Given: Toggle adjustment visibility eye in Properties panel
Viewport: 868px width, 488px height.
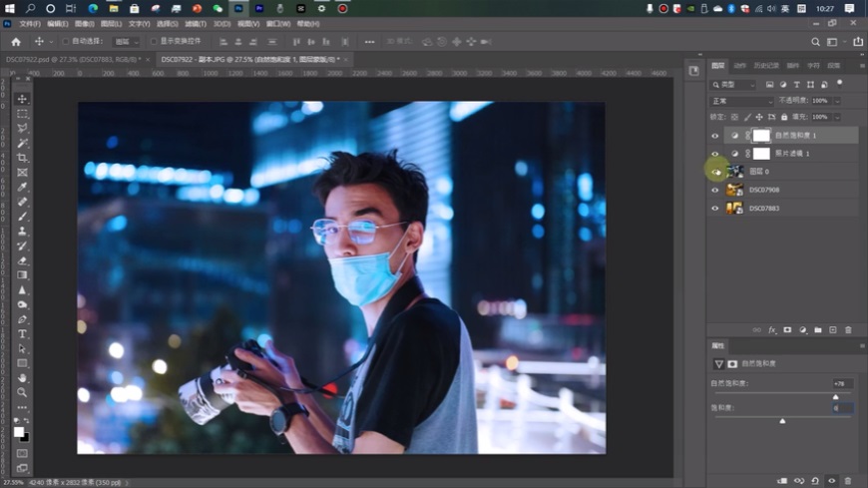Looking at the screenshot, I should point(831,481).
